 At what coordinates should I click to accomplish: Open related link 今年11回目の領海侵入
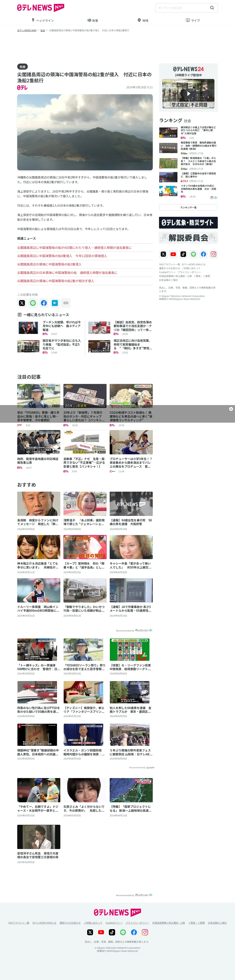point(62,256)
